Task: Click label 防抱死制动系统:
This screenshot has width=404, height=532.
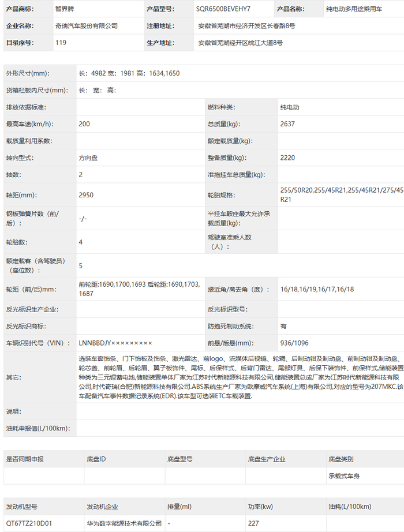Action: (x=231, y=327)
